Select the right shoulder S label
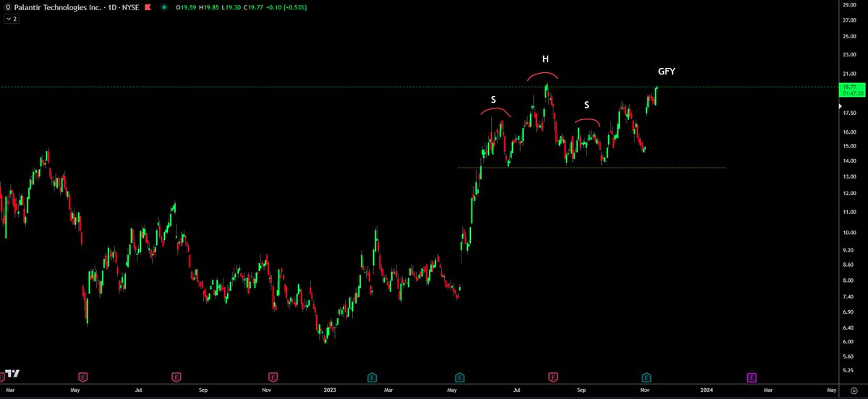 pos(587,105)
